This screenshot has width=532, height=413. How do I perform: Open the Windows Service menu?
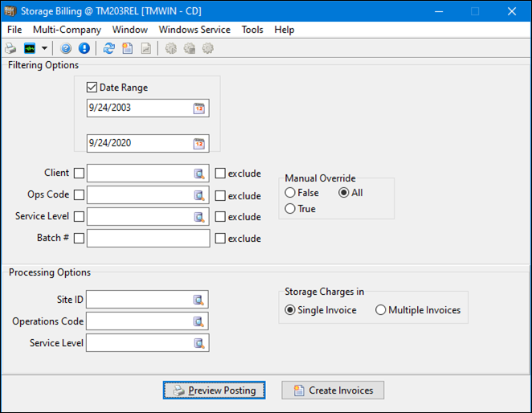[x=194, y=30]
